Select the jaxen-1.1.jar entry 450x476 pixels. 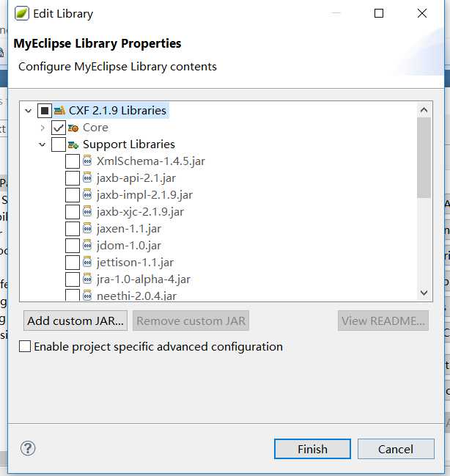[x=129, y=229]
